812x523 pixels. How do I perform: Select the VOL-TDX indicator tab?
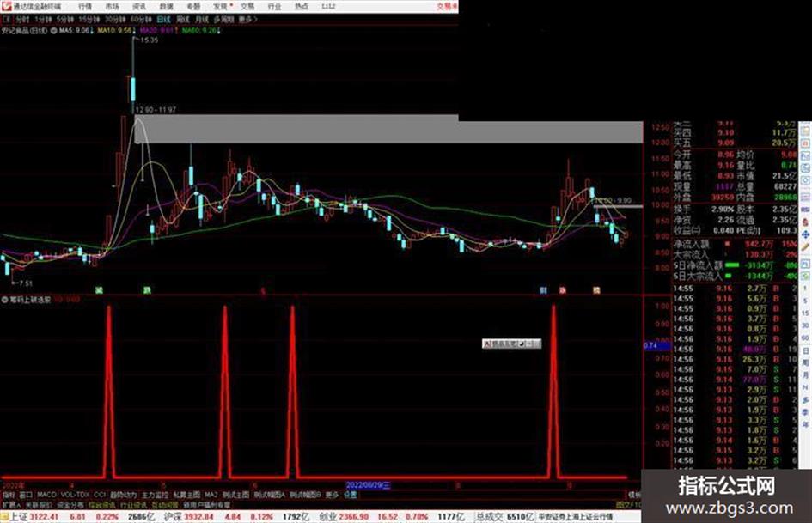pyautogui.click(x=75, y=495)
